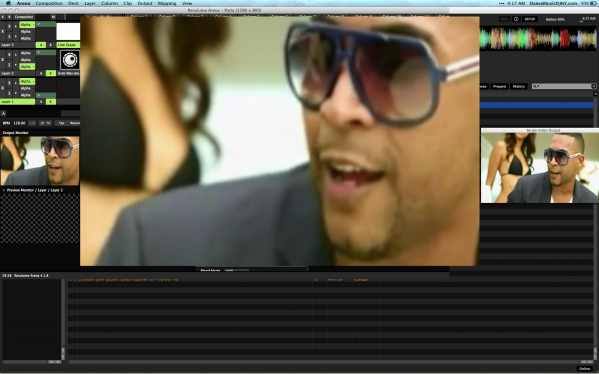The width and height of the screenshot is (599, 374).
Task: Move Layer 2 up with arrow icon
Action: [16, 55]
